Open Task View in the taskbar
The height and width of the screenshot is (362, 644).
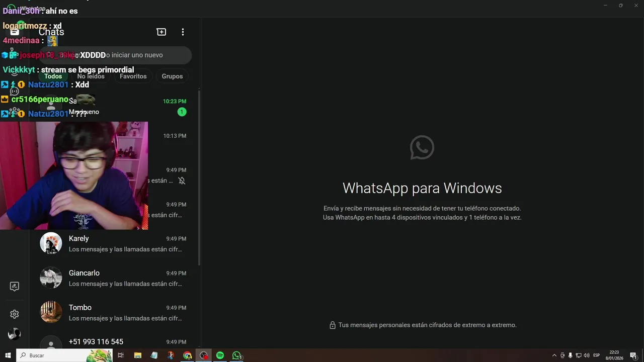point(121,355)
